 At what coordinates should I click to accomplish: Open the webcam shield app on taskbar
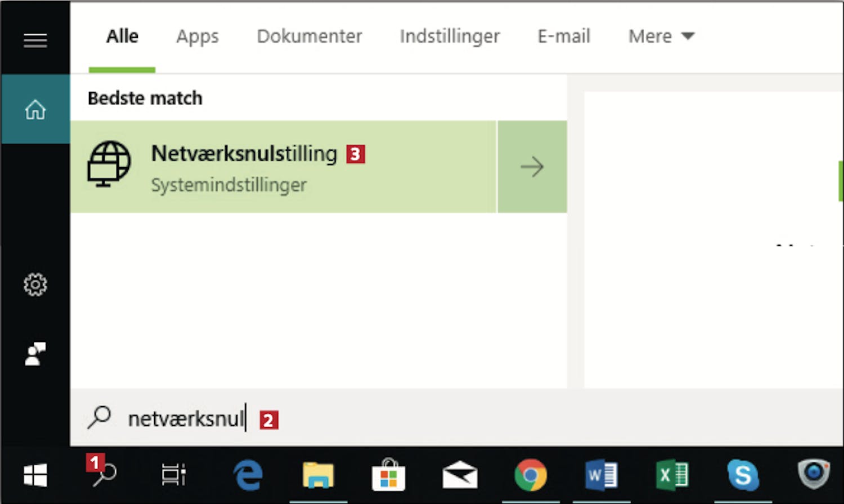point(814,475)
